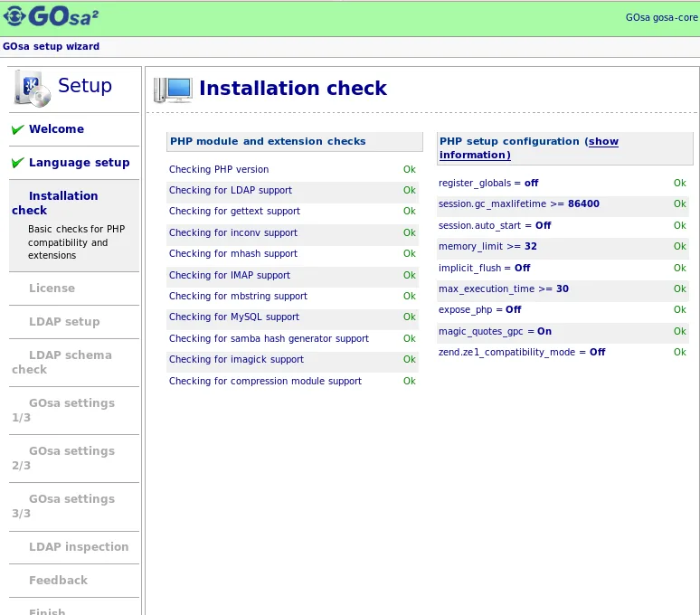This screenshot has width=700, height=615.
Task: Open the Feedback step
Action: tap(58, 581)
